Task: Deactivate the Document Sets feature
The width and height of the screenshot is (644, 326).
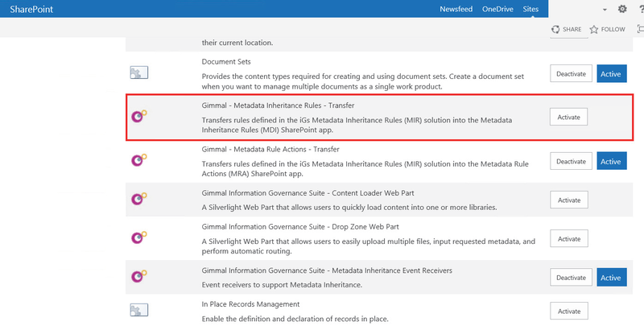Action: [571, 73]
